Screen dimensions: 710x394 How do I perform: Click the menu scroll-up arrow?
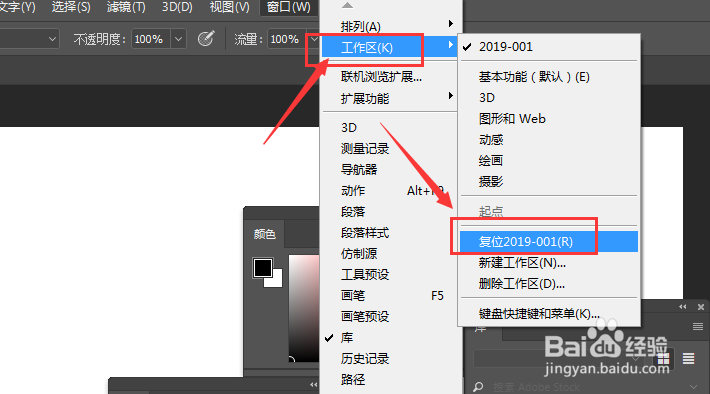click(347, 5)
